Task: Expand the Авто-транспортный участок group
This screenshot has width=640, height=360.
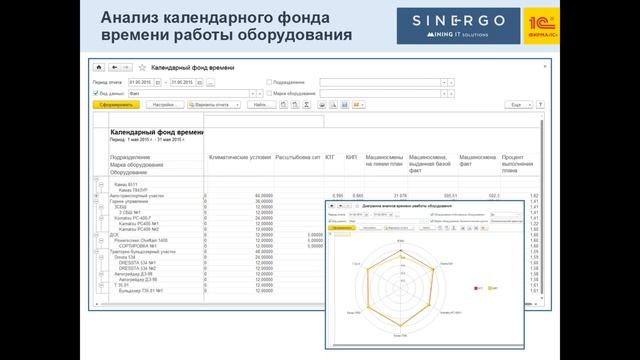Action: click(96, 196)
